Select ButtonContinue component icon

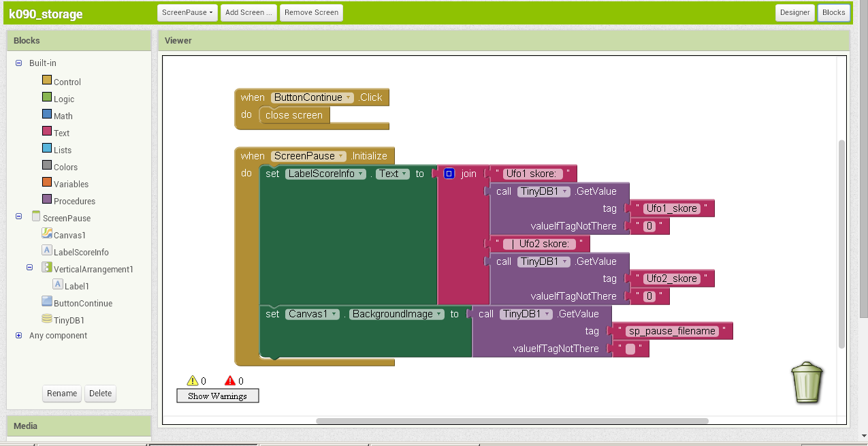coord(47,302)
